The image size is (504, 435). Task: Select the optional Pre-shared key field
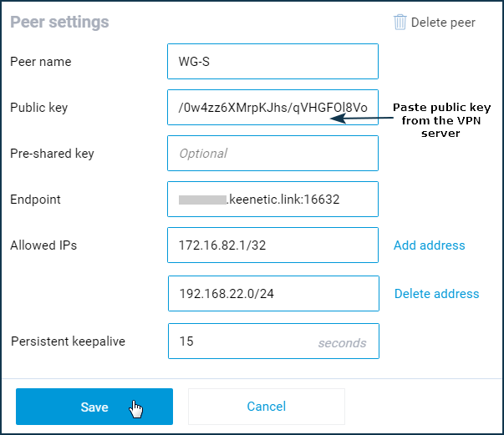272,153
